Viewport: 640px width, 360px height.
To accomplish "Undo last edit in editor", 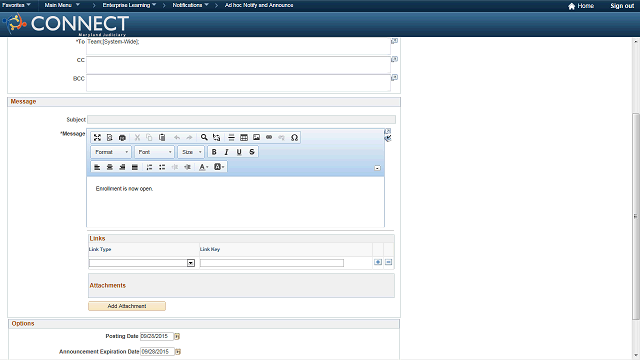I will tap(177, 138).
